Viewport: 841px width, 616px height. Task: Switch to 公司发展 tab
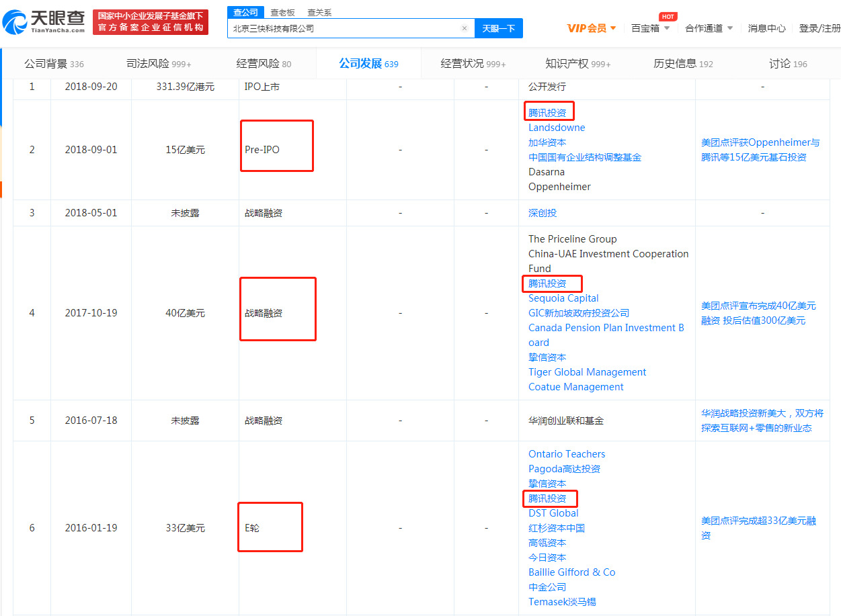coord(368,64)
